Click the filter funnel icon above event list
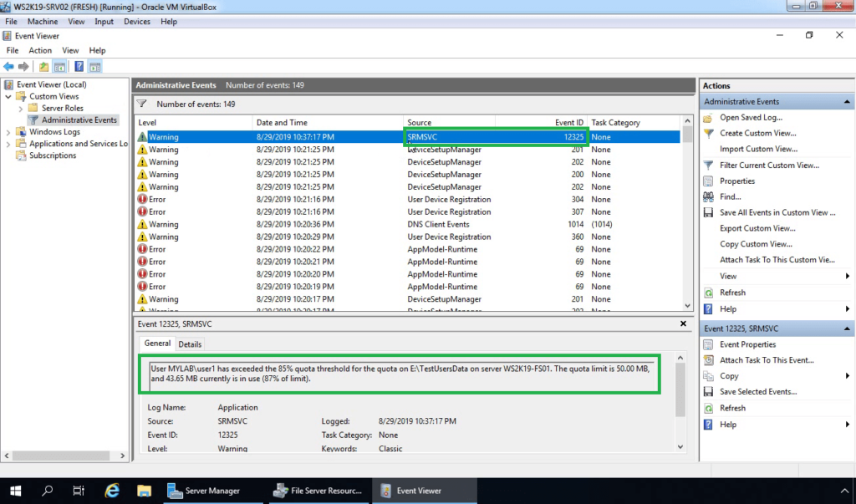 pyautogui.click(x=142, y=104)
